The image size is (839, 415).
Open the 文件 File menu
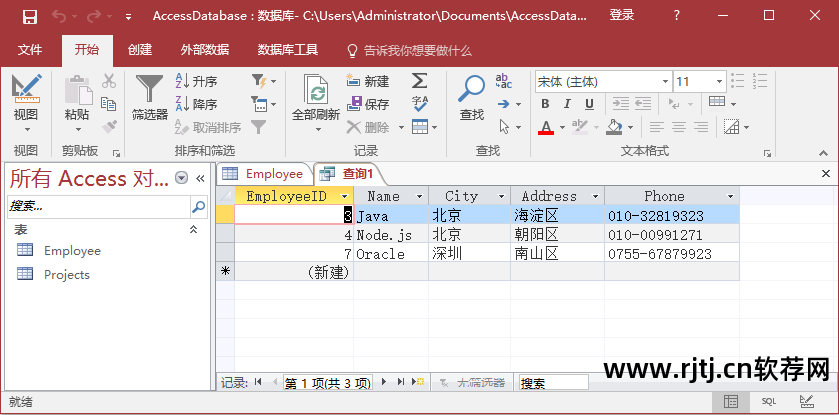coord(30,50)
